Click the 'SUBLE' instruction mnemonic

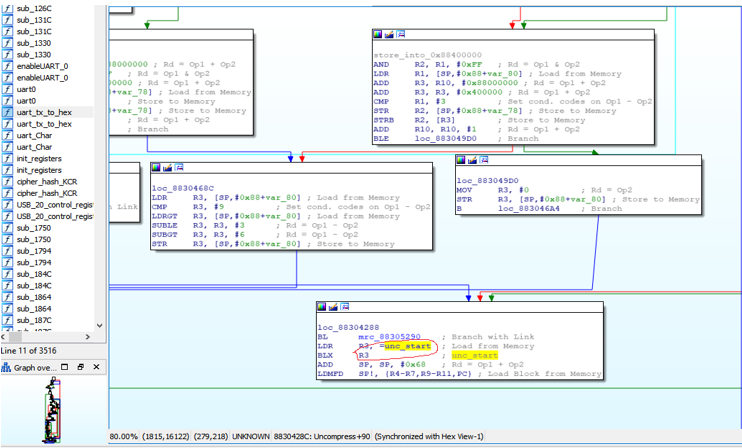[165, 226]
